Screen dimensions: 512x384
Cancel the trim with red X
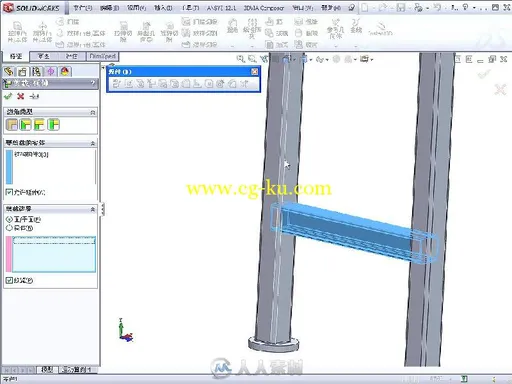(21, 97)
